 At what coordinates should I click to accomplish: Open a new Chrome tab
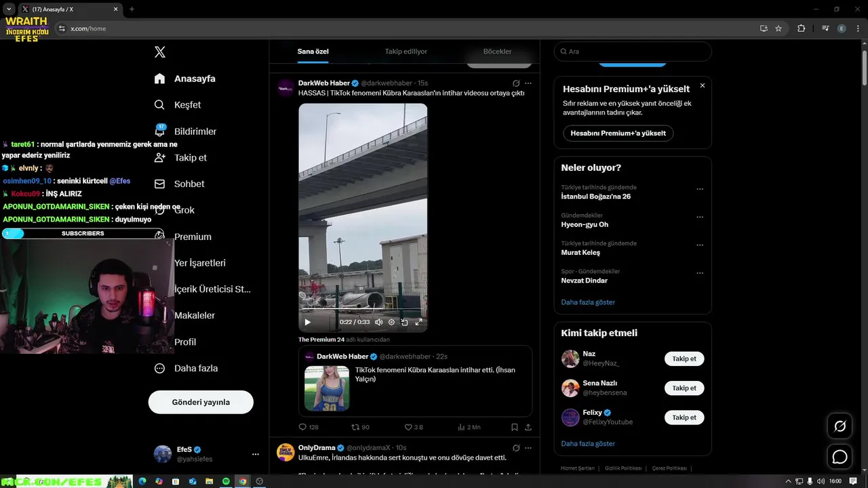click(132, 9)
